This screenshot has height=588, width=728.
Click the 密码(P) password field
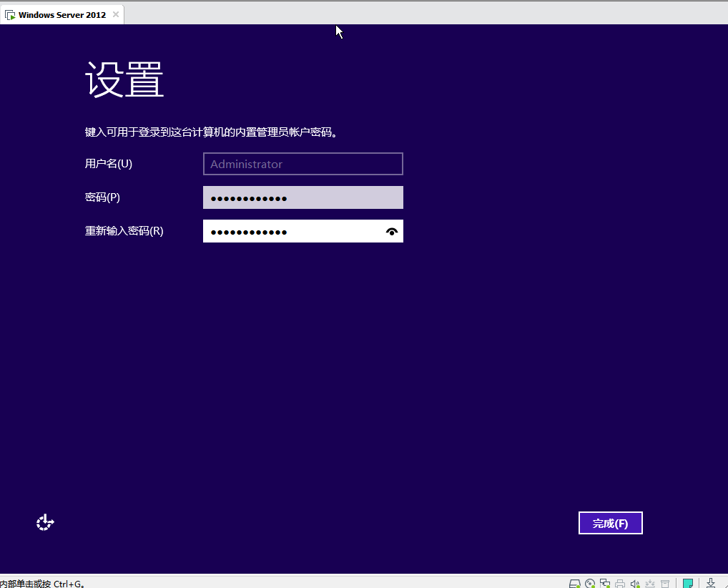point(302,197)
